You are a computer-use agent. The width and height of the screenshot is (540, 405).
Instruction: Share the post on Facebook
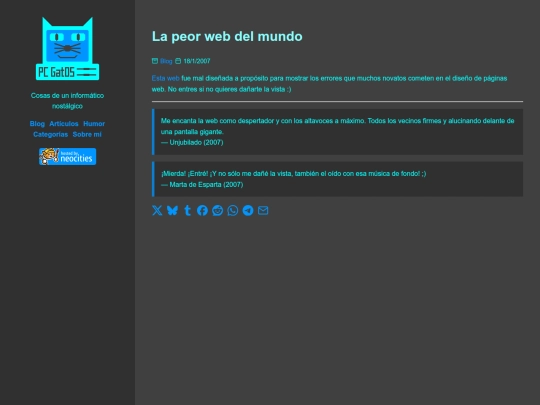202,210
